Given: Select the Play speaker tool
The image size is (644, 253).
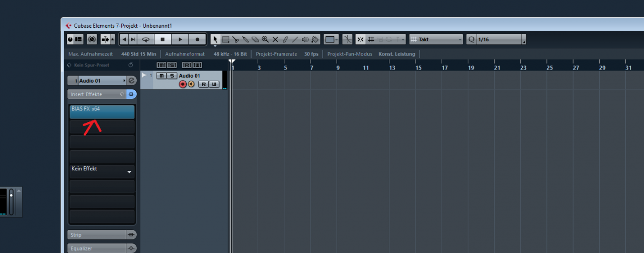Looking at the screenshot, I should point(305,39).
